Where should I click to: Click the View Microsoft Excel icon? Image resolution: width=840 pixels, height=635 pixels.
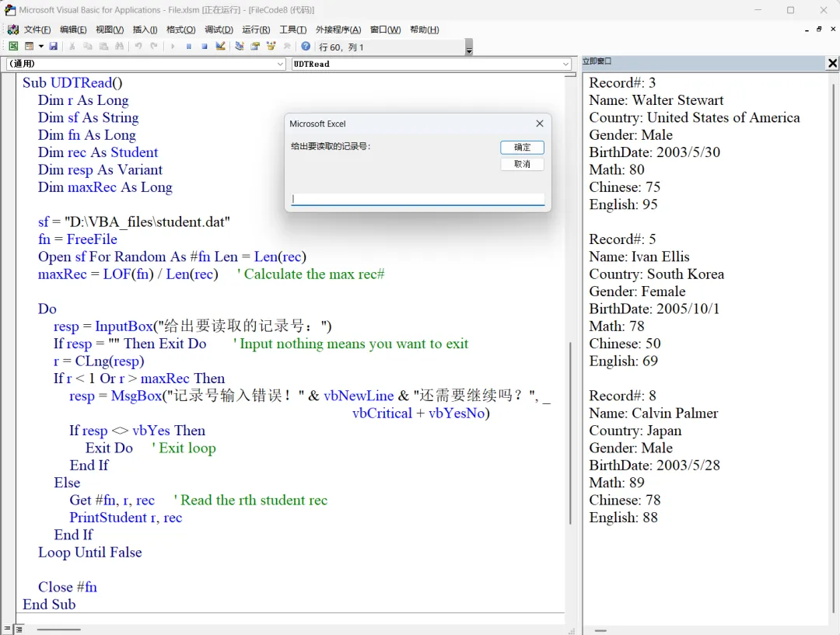pos(13,47)
